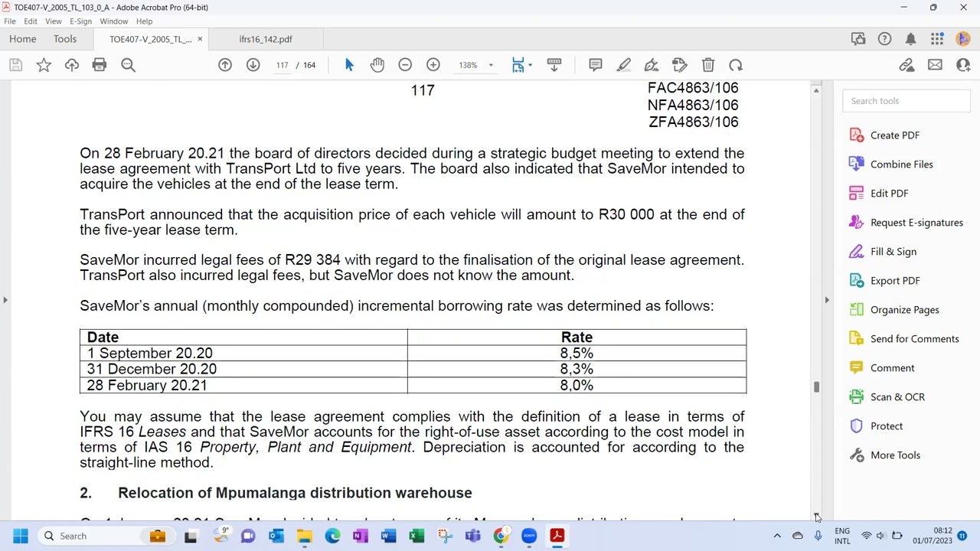Open Send for Comments tool

(x=904, y=339)
